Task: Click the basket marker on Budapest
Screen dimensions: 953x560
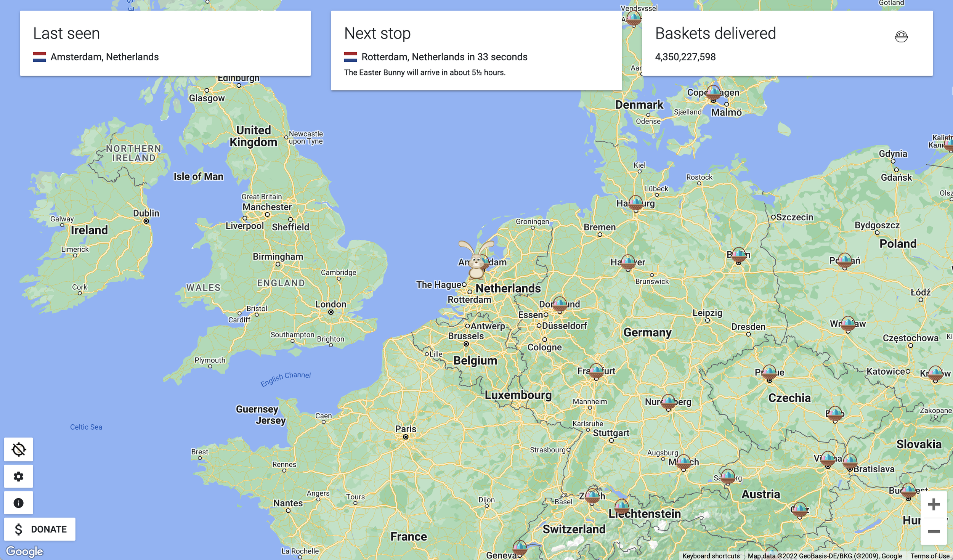Action: pos(908,491)
